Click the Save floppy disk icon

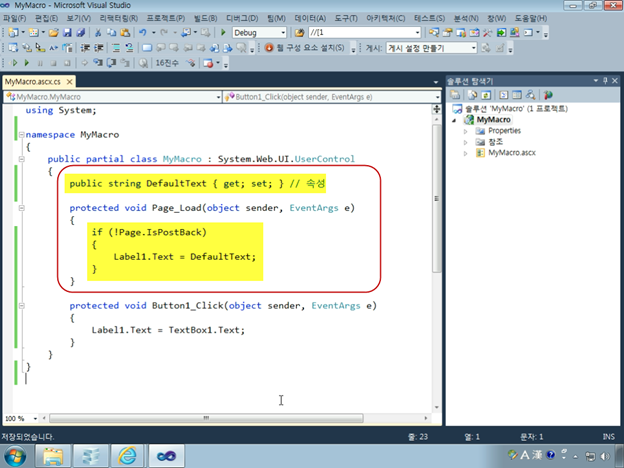[x=67, y=33]
